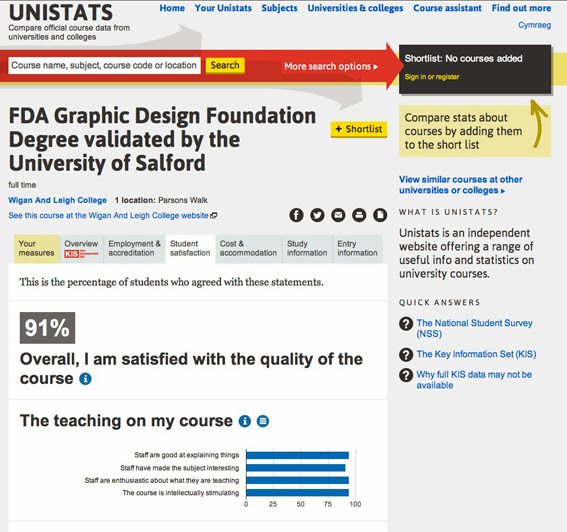Open the 'Employment & accreditation' tab
The height and width of the screenshot is (532, 567).
point(135,248)
